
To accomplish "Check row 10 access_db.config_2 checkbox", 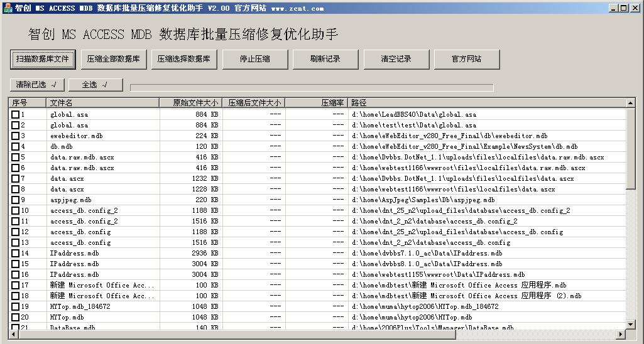I will (x=15, y=210).
